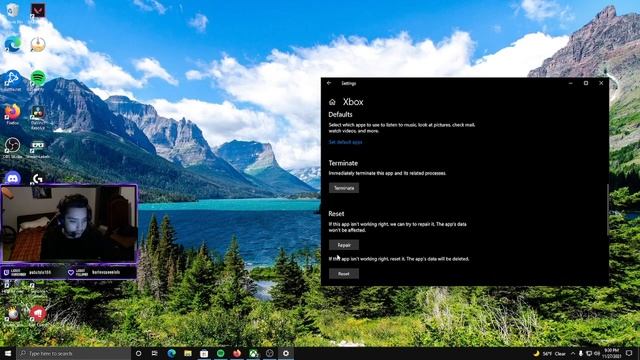Viewport: 640px width, 360px height.
Task: Click the Reset button for Xbox app
Action: 344,273
